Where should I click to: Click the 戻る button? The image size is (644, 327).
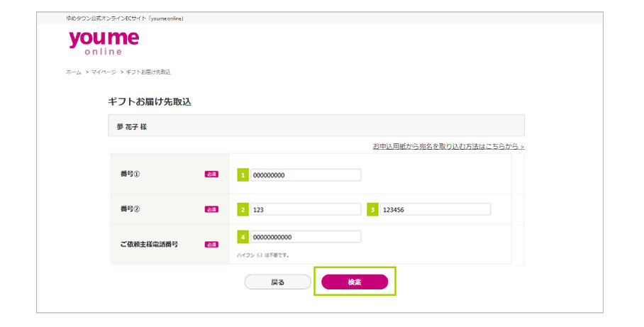point(277,282)
